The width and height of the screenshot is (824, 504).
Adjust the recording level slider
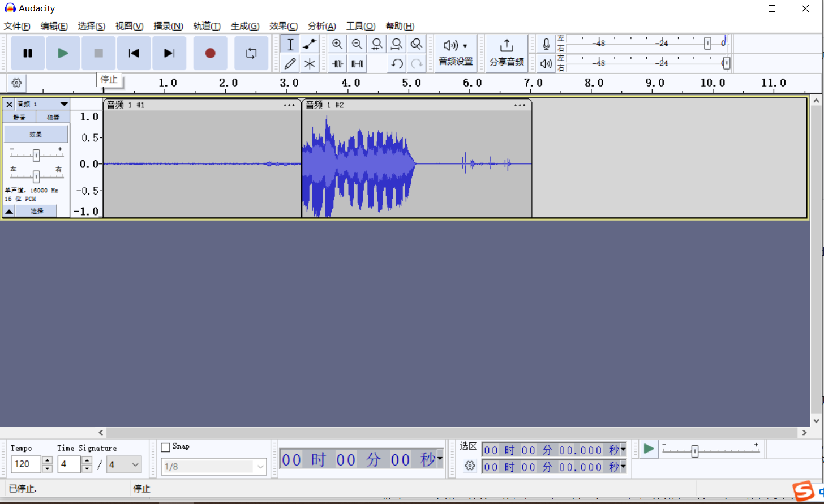(x=707, y=44)
